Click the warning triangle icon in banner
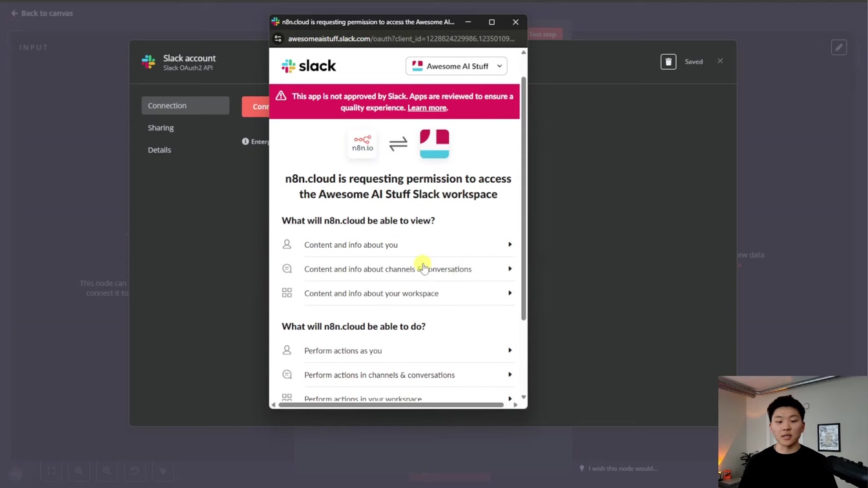 (x=281, y=96)
